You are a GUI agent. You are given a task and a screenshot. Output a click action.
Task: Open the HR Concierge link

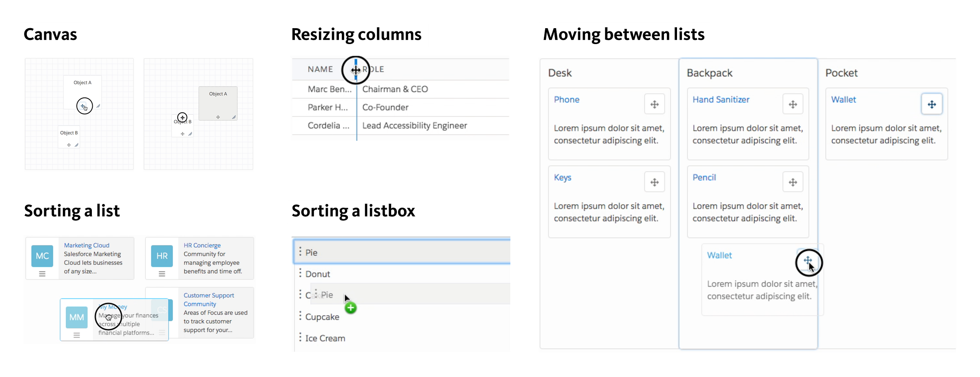point(202,245)
